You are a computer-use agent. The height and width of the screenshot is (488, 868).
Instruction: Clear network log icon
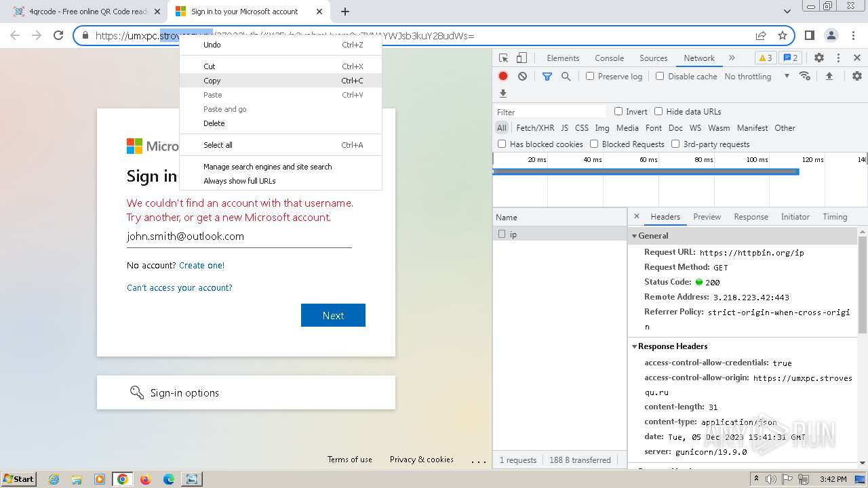[x=522, y=77]
